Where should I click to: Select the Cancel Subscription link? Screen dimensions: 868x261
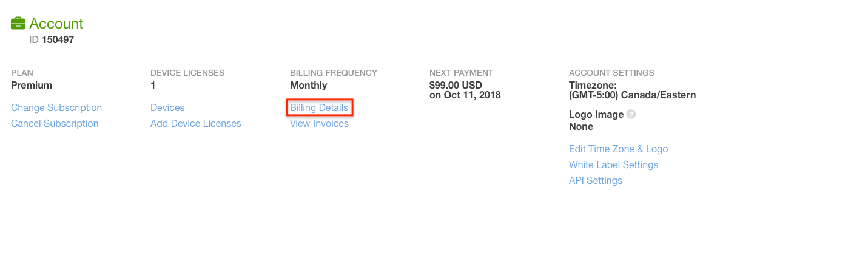[55, 123]
